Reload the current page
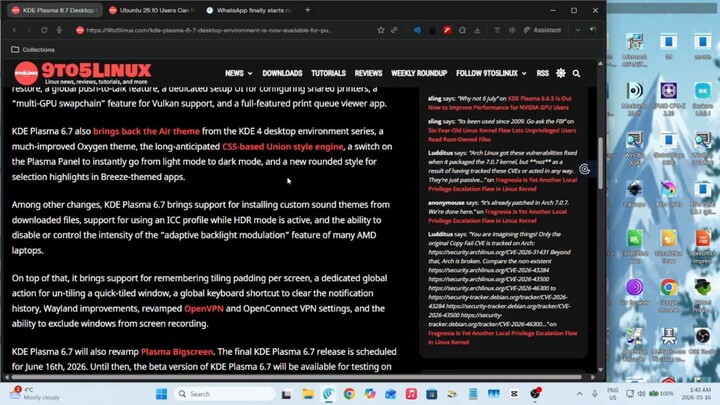 click(44, 30)
